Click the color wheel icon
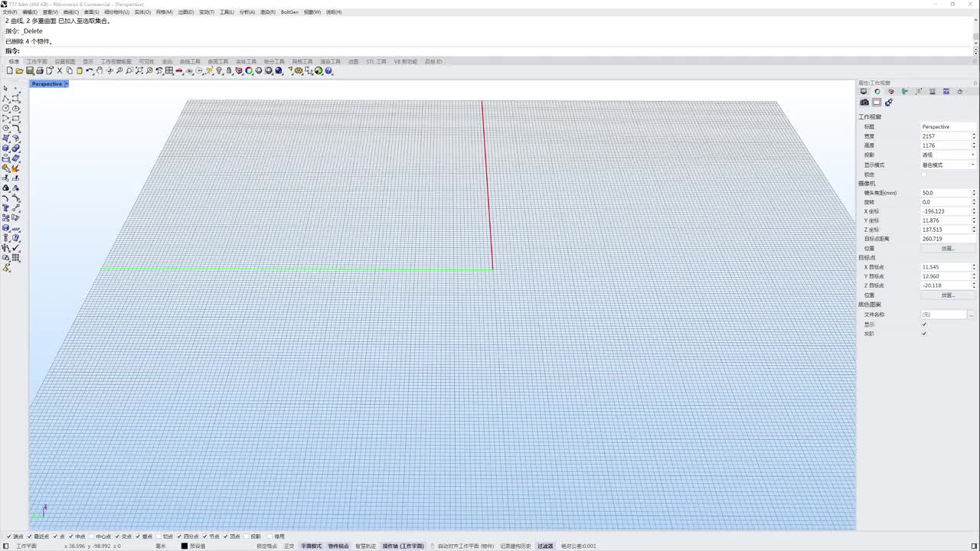Image resolution: width=980 pixels, height=551 pixels. coord(249,70)
